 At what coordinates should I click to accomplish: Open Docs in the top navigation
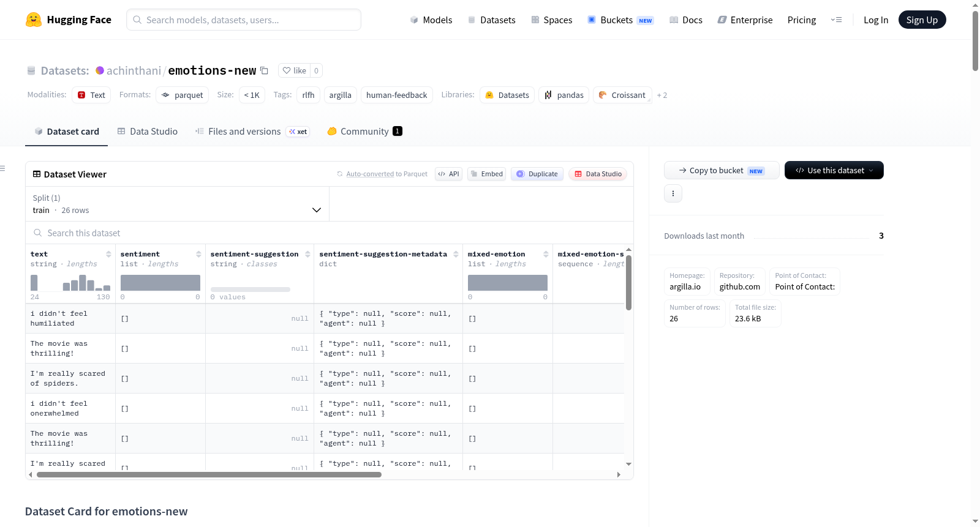point(685,20)
